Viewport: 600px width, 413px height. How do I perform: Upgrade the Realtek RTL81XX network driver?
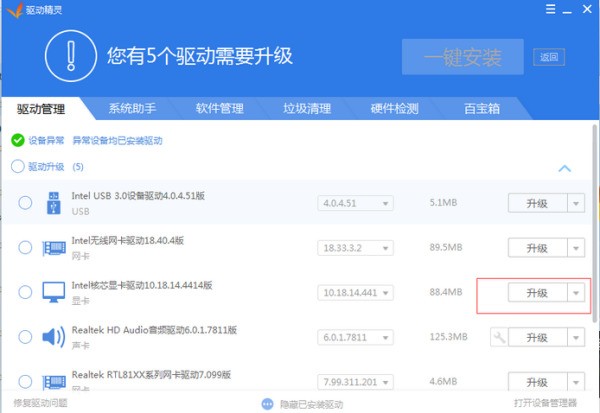[537, 382]
